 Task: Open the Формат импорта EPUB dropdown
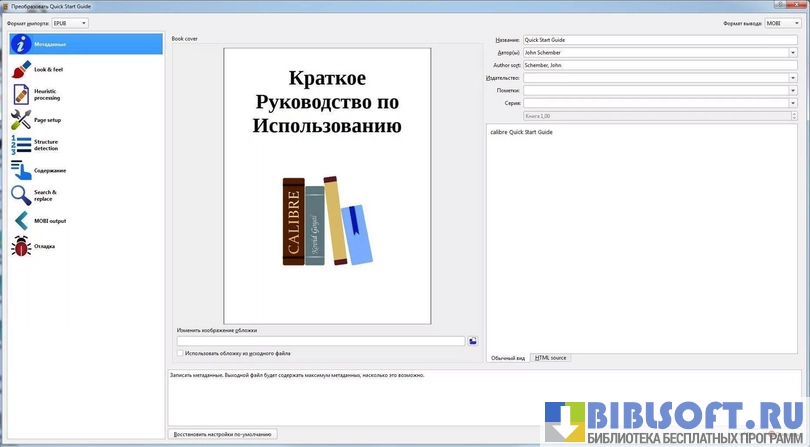pos(70,23)
